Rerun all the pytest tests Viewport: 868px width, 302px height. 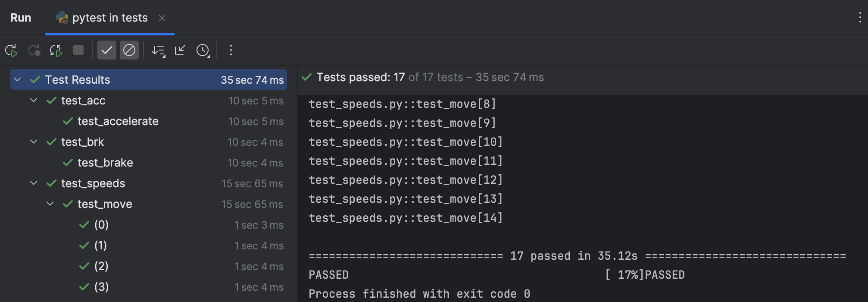click(12, 50)
